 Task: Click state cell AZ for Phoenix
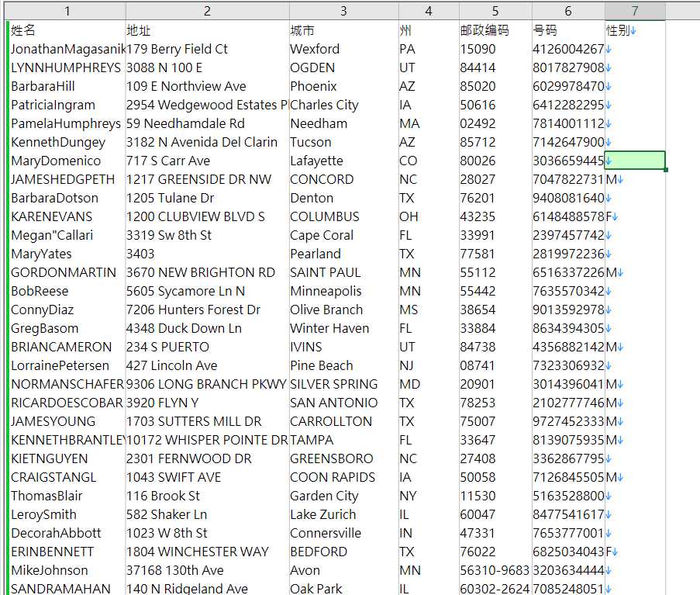click(429, 86)
